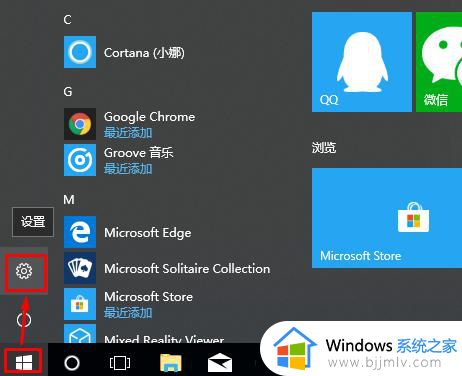Viewport: 462px width, 376px height.
Task: Click the Cortana search circle on taskbar
Action: coord(72,363)
